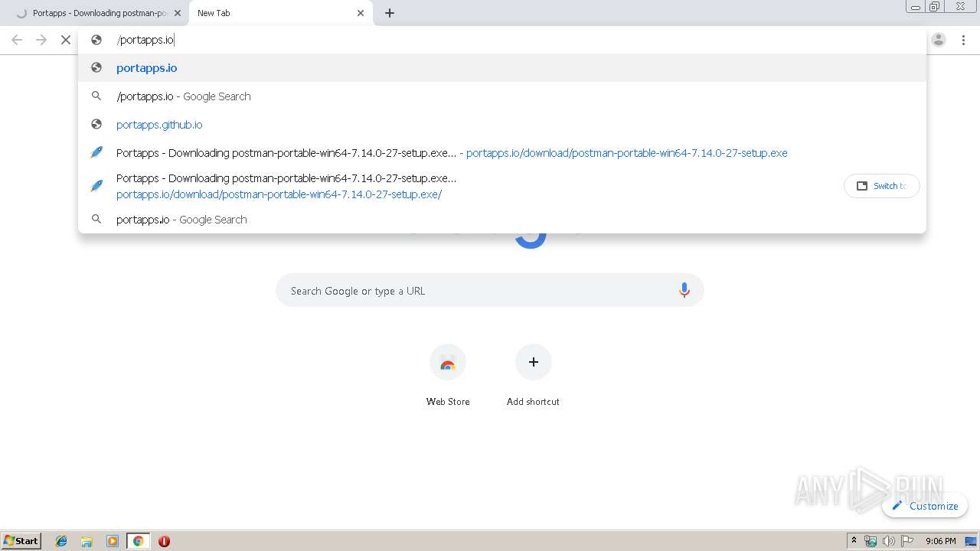
Task: Click globe icon beside portapps.github.io suggestion
Action: [96, 125]
